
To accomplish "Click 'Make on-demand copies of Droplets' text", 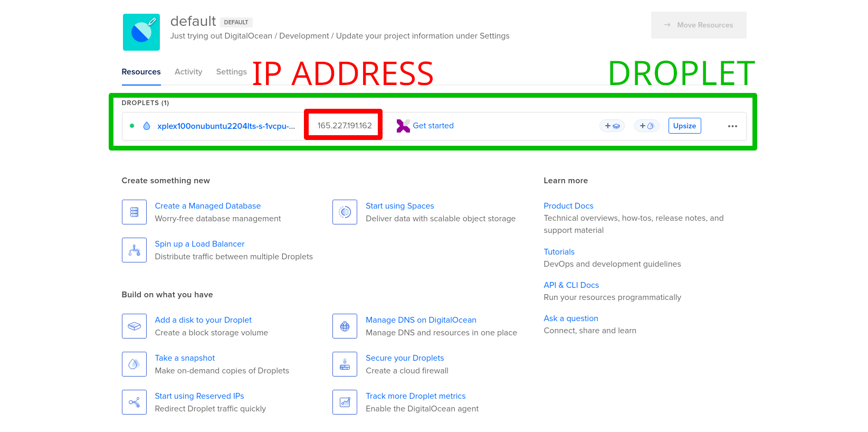I will click(222, 371).
